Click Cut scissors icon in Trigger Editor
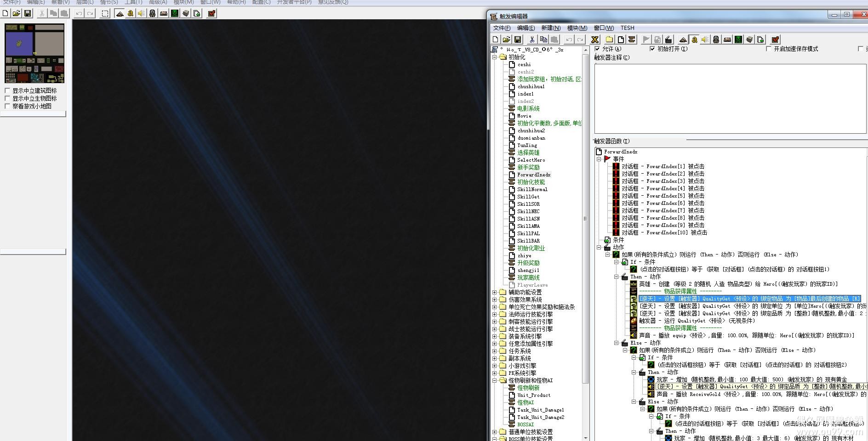This screenshot has width=868, height=441. tap(532, 40)
